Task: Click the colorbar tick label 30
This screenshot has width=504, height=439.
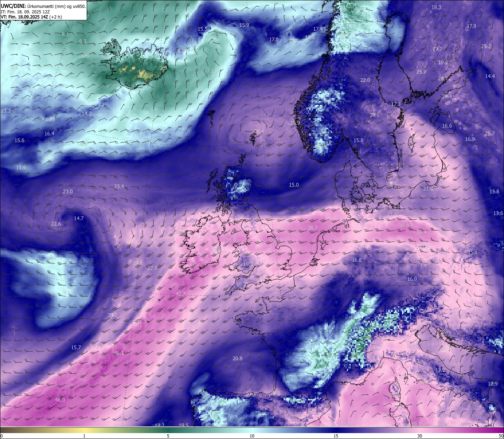Action: click(420, 436)
